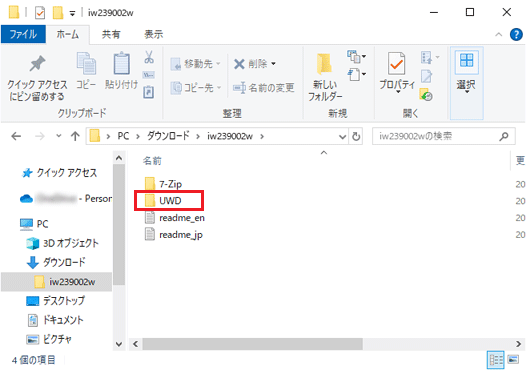Expand the address bar history dropdown
Screen dimensions: 526x370
point(342,137)
